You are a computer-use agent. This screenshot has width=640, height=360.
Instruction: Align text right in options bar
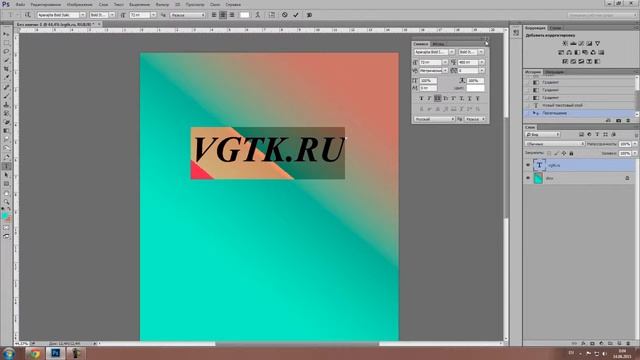tap(232, 15)
